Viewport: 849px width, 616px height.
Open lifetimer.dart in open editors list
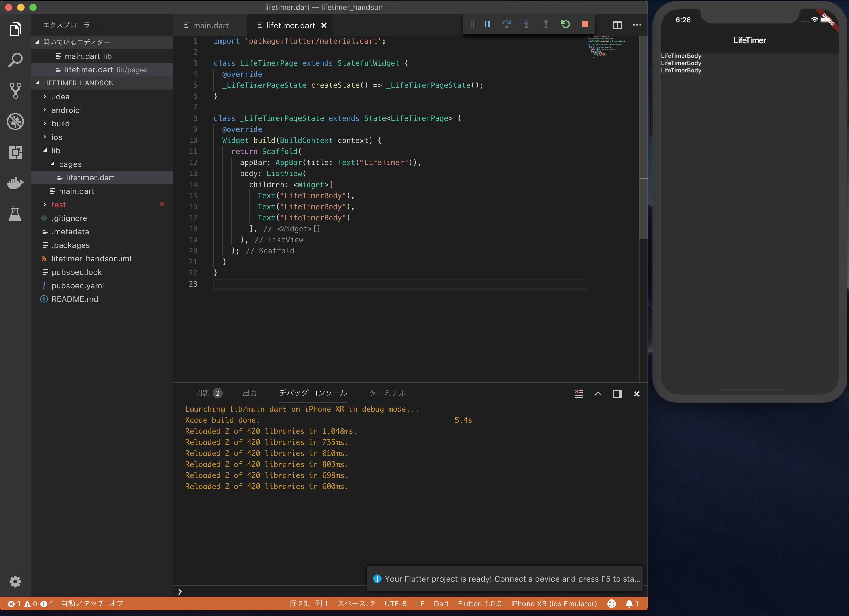pos(102,70)
